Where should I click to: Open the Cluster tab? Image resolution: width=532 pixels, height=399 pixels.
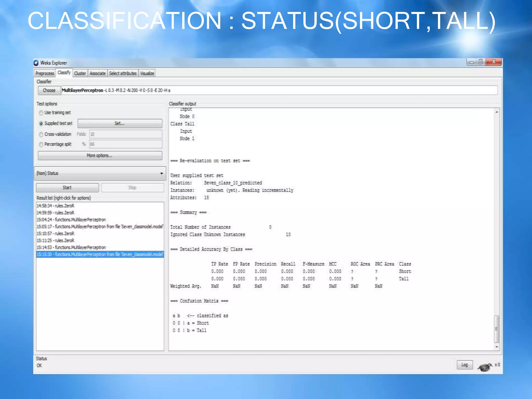pyautogui.click(x=80, y=74)
